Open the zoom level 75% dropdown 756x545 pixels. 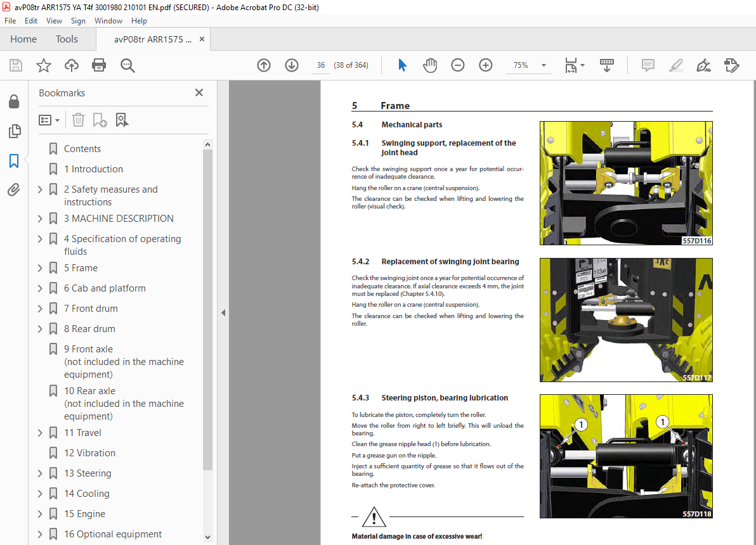(x=544, y=65)
